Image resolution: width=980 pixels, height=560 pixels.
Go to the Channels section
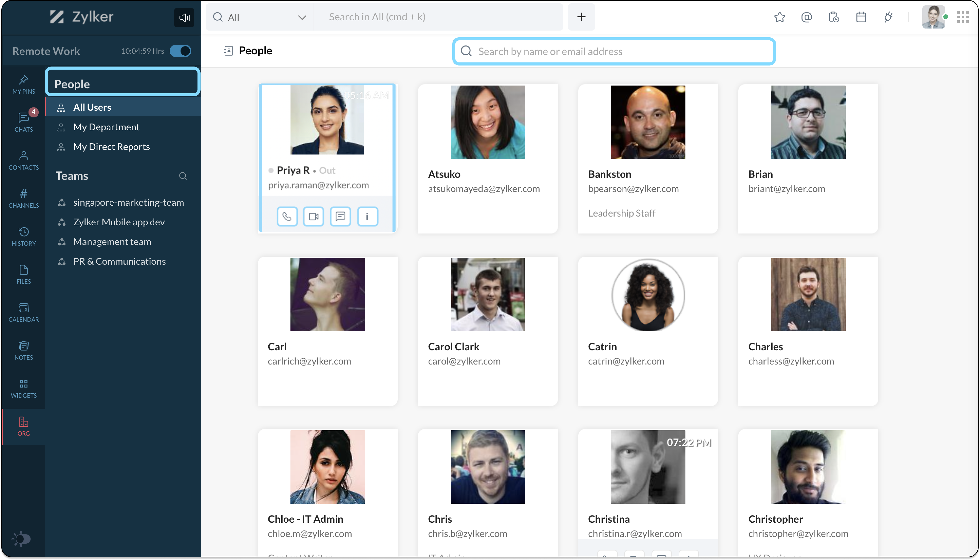click(23, 198)
